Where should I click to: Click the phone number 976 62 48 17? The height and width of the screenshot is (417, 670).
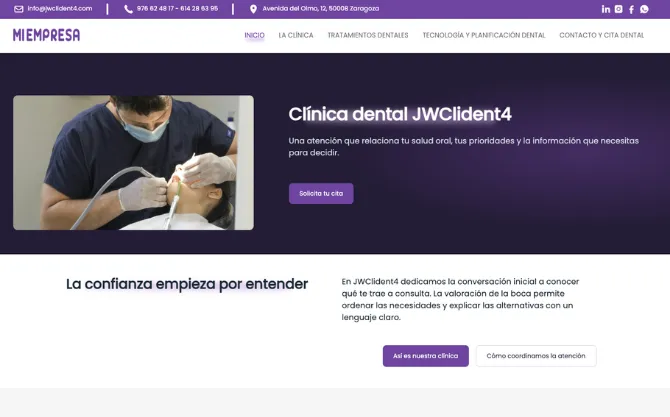pyautogui.click(x=154, y=9)
